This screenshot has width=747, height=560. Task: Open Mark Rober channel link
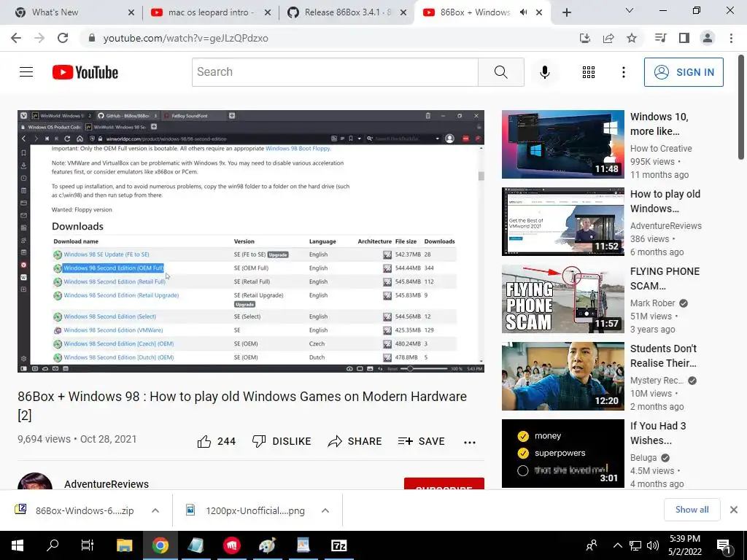pyautogui.click(x=653, y=303)
